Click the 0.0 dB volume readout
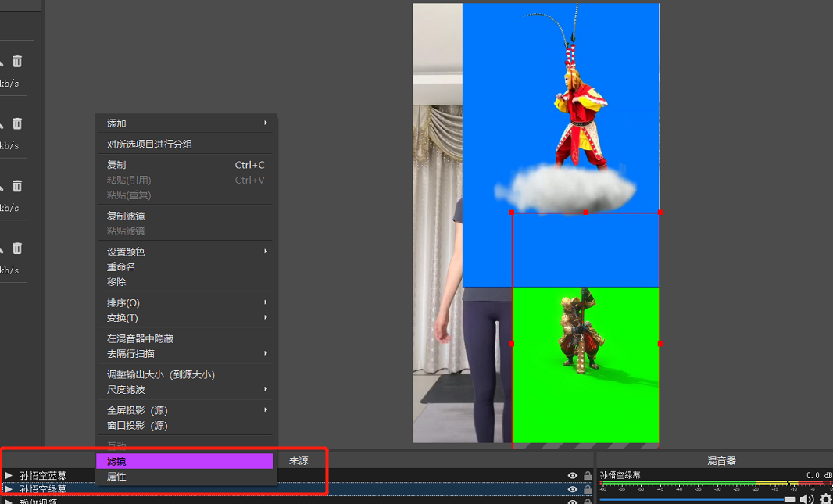 pyautogui.click(x=819, y=475)
